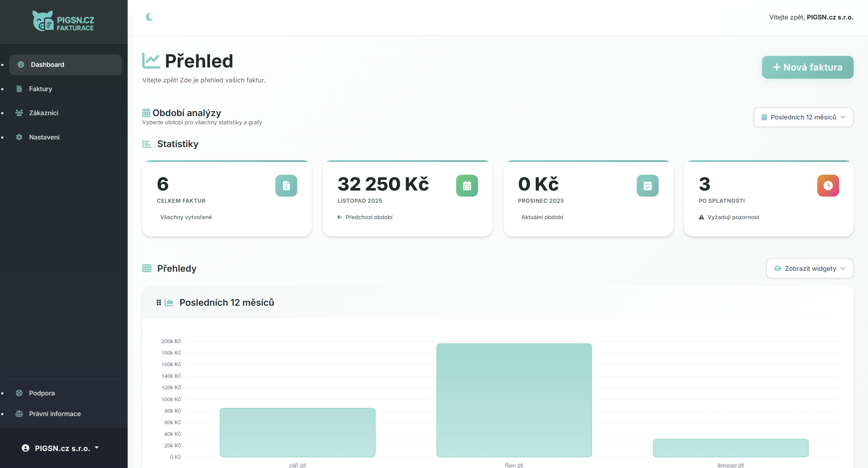This screenshot has width=868, height=468.
Task: Click the Předchozí období arrow link
Action: [x=365, y=217]
